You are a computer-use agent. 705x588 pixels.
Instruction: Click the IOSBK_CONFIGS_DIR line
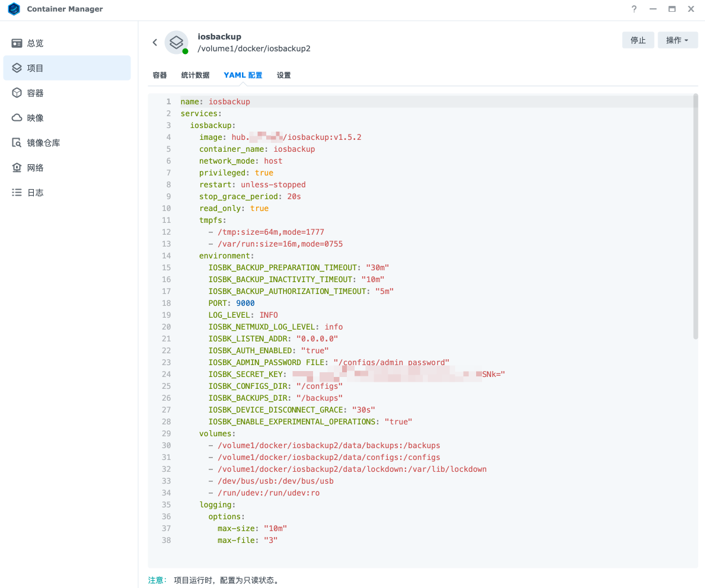[276, 386]
